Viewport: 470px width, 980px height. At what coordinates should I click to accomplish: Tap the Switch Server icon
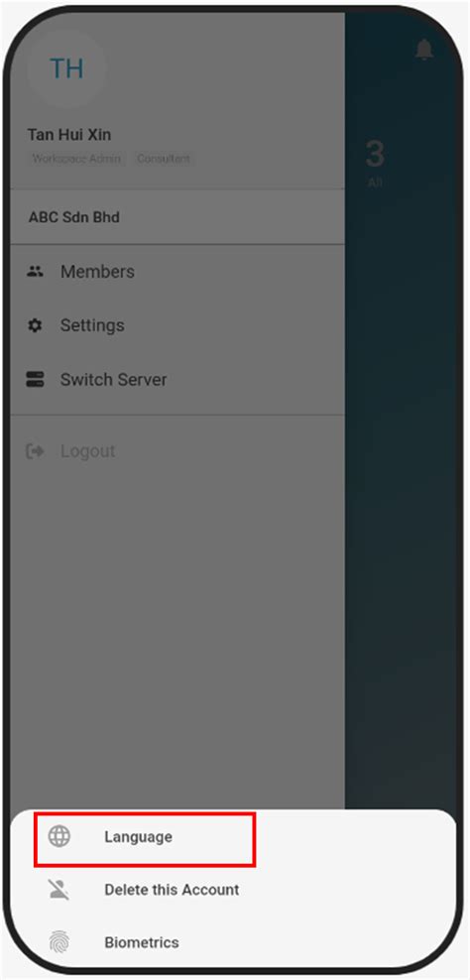click(35, 379)
